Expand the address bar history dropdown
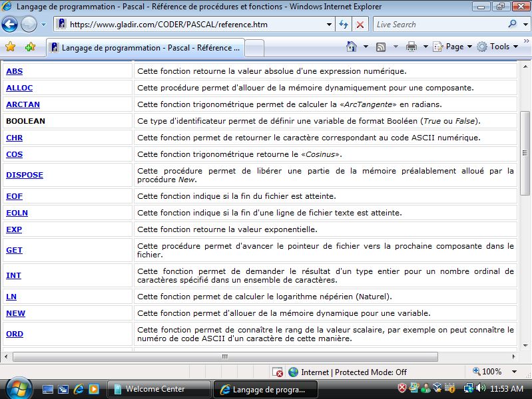The height and width of the screenshot is (399, 532). (329, 25)
